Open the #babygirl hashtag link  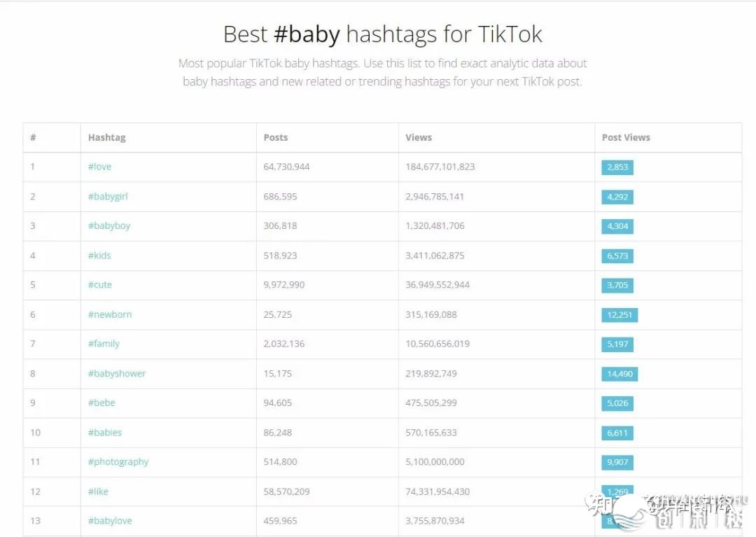(108, 196)
